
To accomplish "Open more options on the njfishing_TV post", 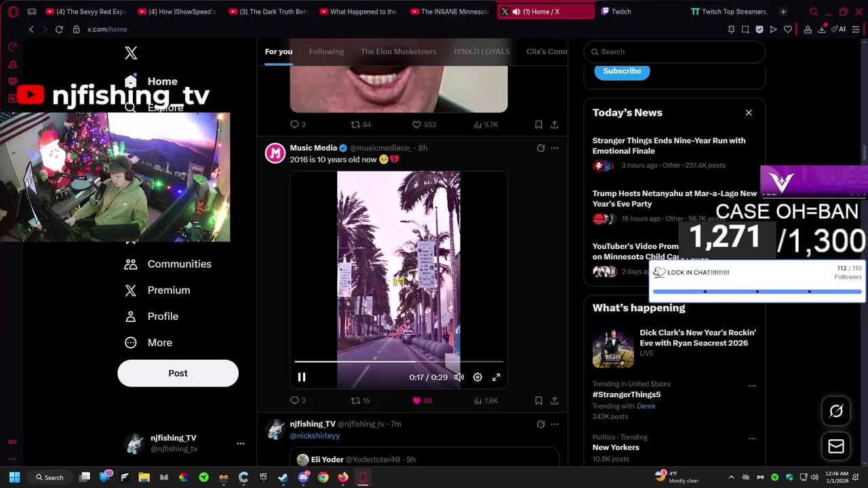I will (x=555, y=424).
